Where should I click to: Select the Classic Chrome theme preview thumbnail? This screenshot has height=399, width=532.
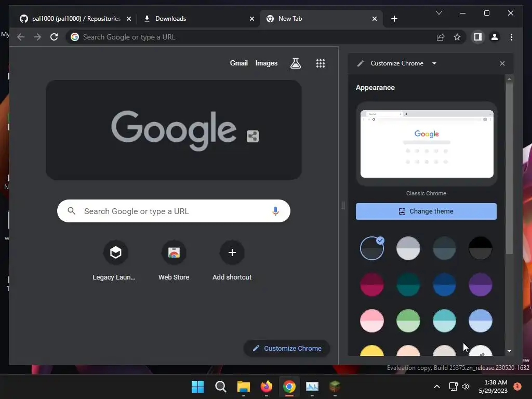click(427, 144)
